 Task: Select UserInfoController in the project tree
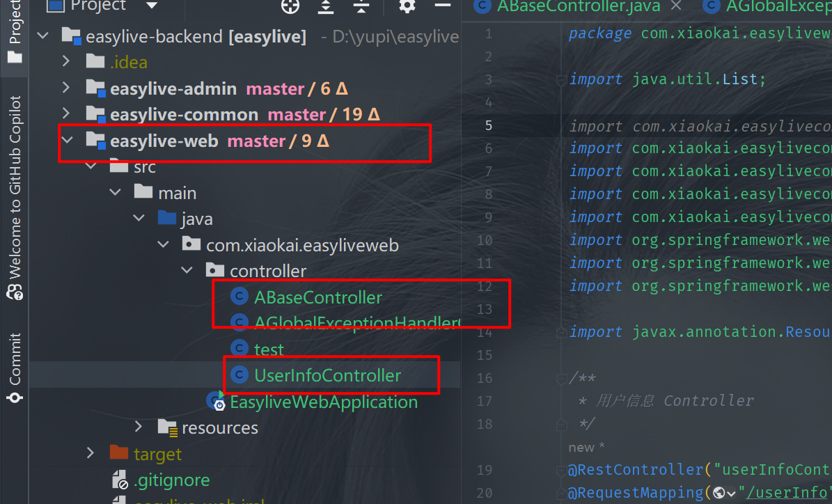(x=327, y=375)
